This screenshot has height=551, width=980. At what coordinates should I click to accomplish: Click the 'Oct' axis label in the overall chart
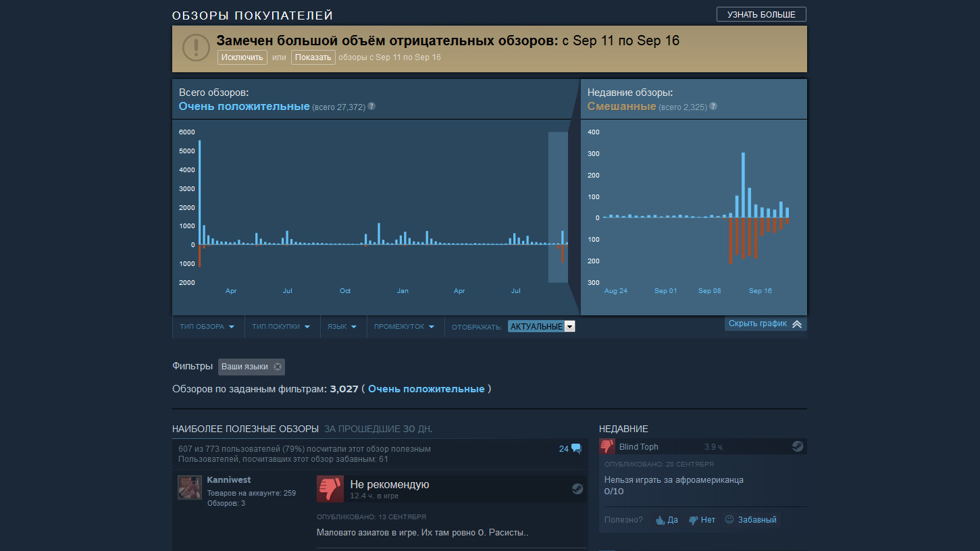point(345,291)
